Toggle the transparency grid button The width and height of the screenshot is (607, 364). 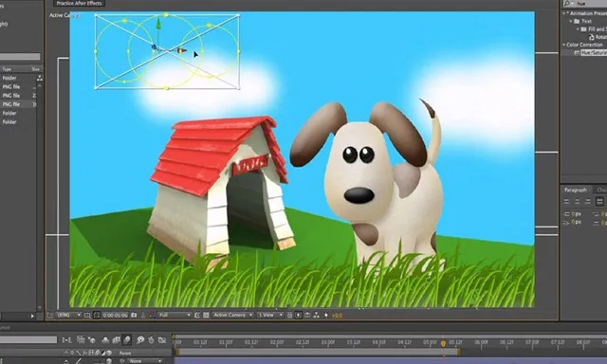pyautogui.click(x=206, y=316)
